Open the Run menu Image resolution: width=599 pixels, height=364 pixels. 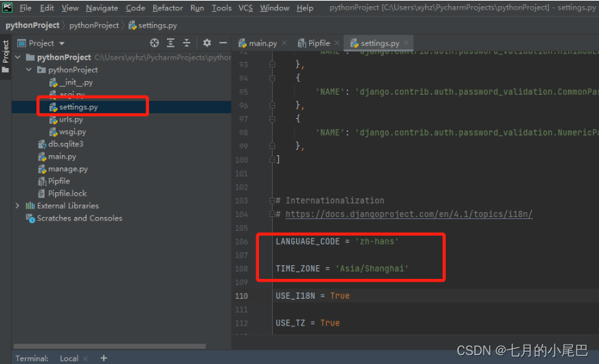[x=197, y=8]
